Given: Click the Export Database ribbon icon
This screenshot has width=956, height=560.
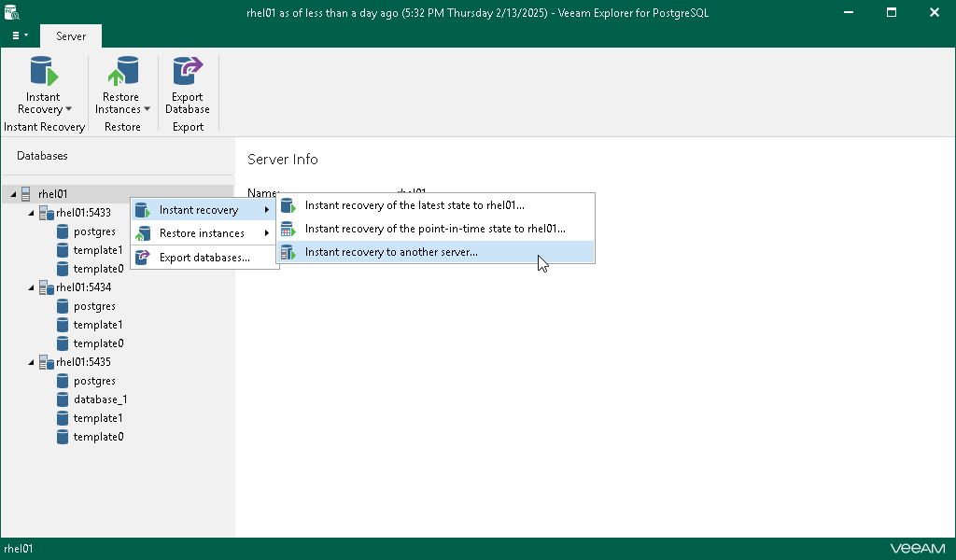Looking at the screenshot, I should 187,71.
